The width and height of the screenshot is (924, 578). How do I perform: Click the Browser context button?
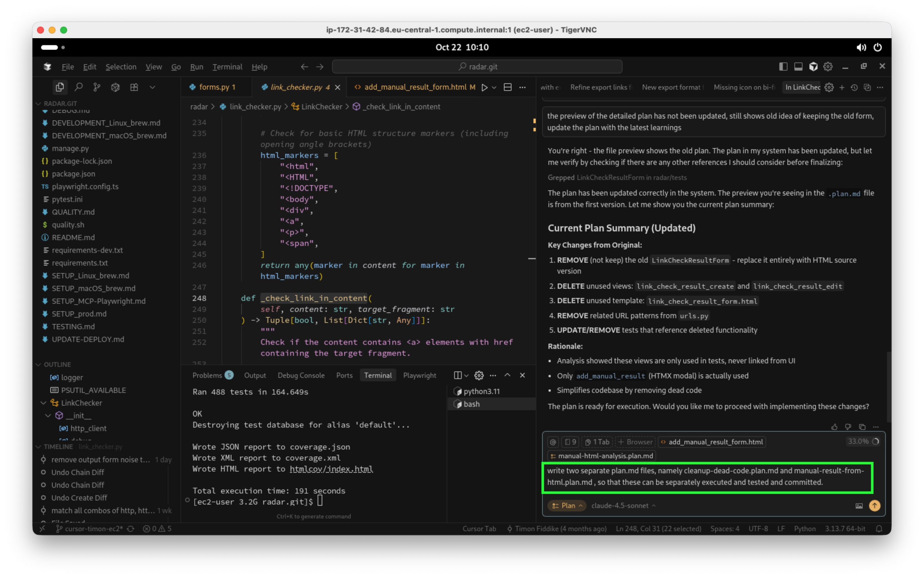(635, 442)
